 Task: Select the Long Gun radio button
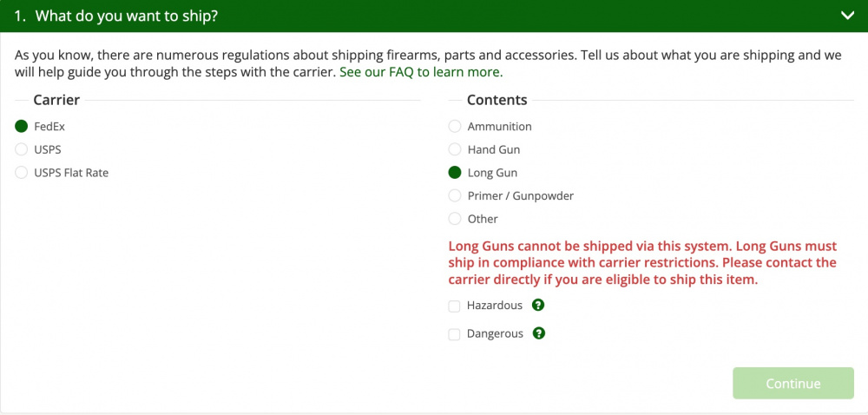455,173
